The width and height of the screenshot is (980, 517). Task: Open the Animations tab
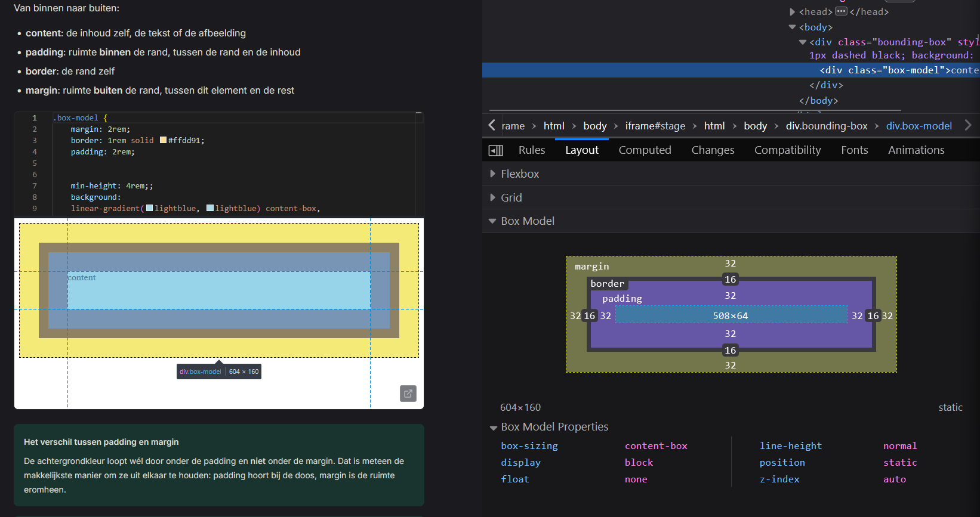[x=916, y=150]
